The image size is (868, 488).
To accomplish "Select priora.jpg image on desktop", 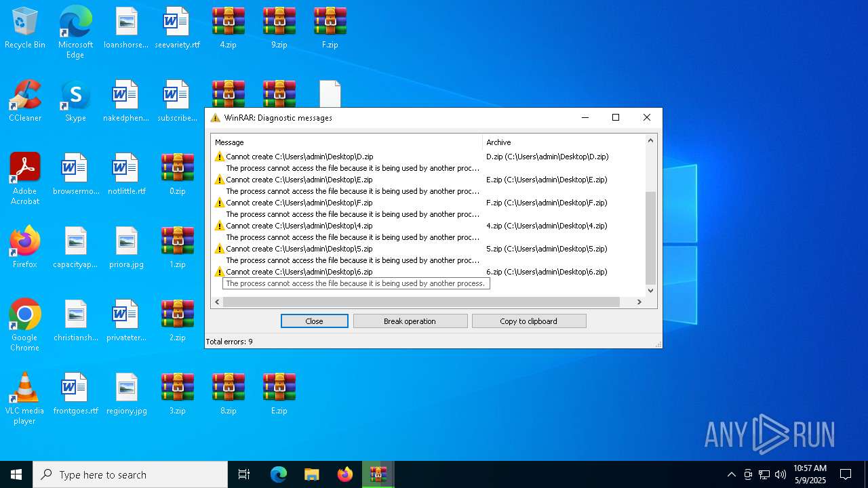I will pyautogui.click(x=126, y=248).
